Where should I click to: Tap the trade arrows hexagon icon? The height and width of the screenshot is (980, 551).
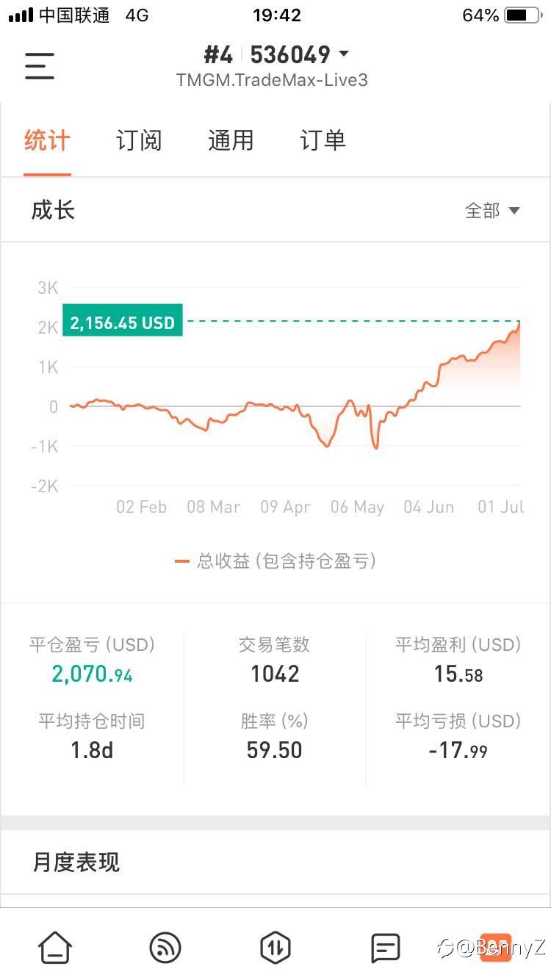(x=275, y=948)
